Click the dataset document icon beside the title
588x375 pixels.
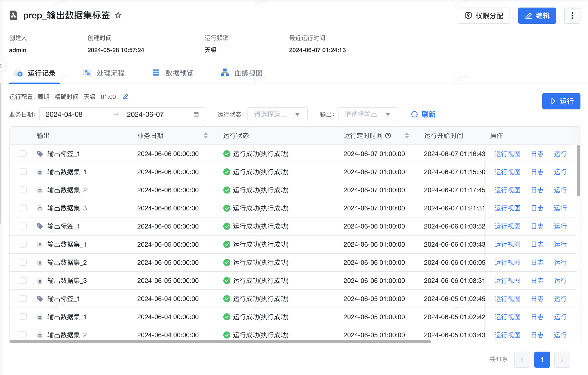pos(14,15)
